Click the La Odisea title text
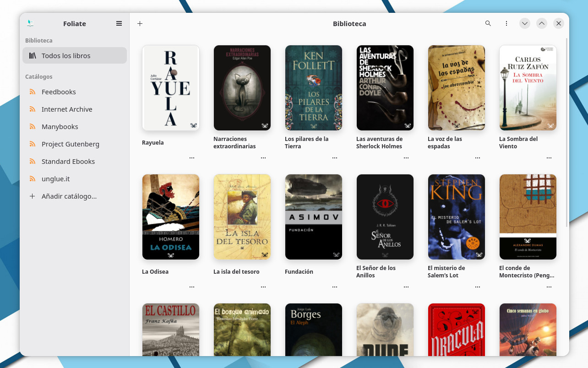The height and width of the screenshot is (368, 588). [x=155, y=271]
